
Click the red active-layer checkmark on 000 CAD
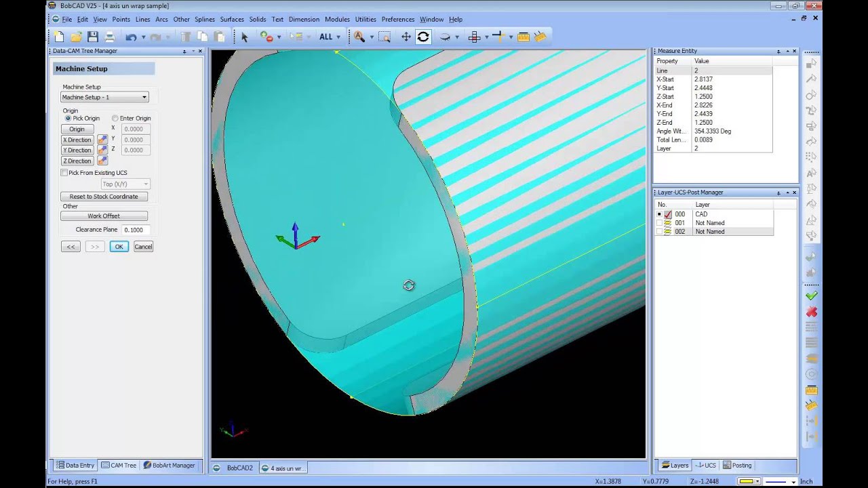668,214
